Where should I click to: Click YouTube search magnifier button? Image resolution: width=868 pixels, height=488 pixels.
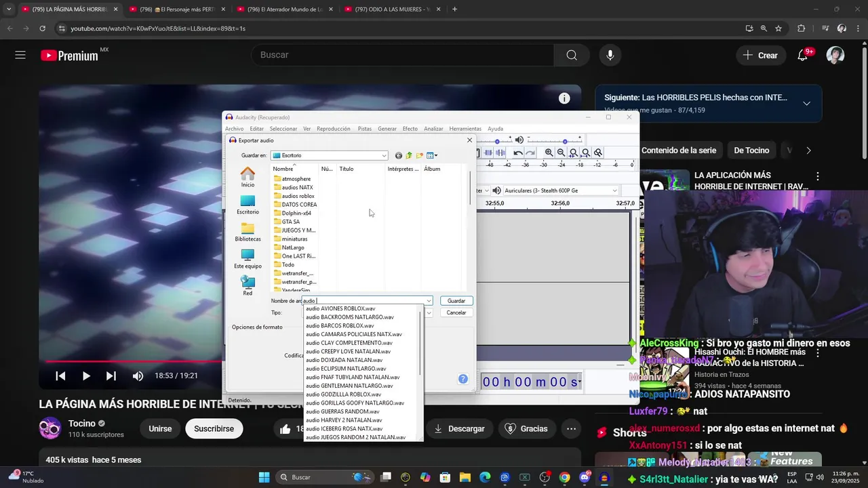[572, 55]
